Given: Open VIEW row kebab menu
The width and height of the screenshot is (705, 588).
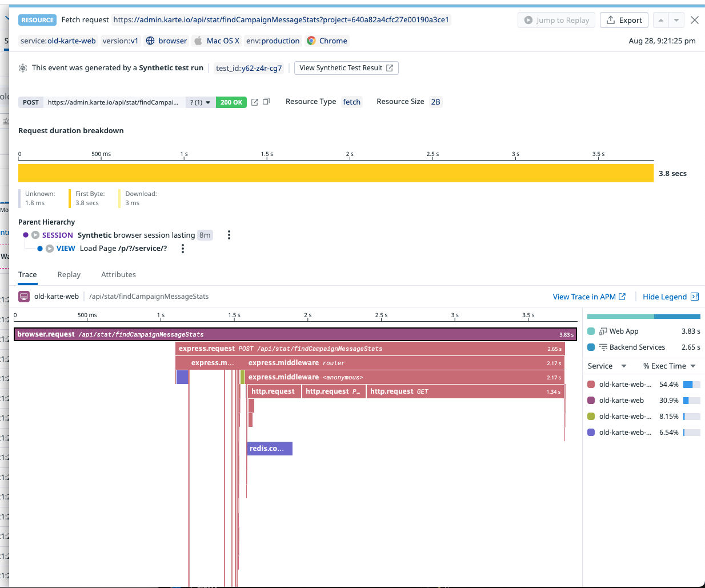Looking at the screenshot, I should 183,249.
